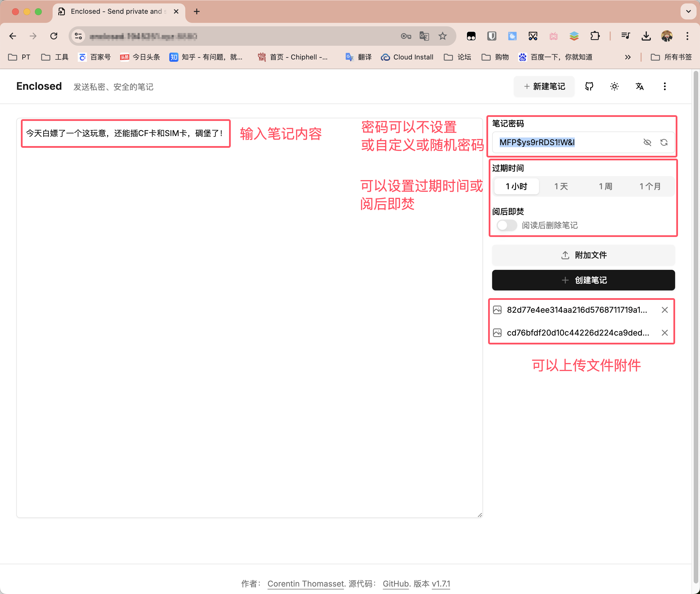Viewport: 700px width, 594px height.
Task: Select the 1个月 expiration option
Action: tap(650, 186)
